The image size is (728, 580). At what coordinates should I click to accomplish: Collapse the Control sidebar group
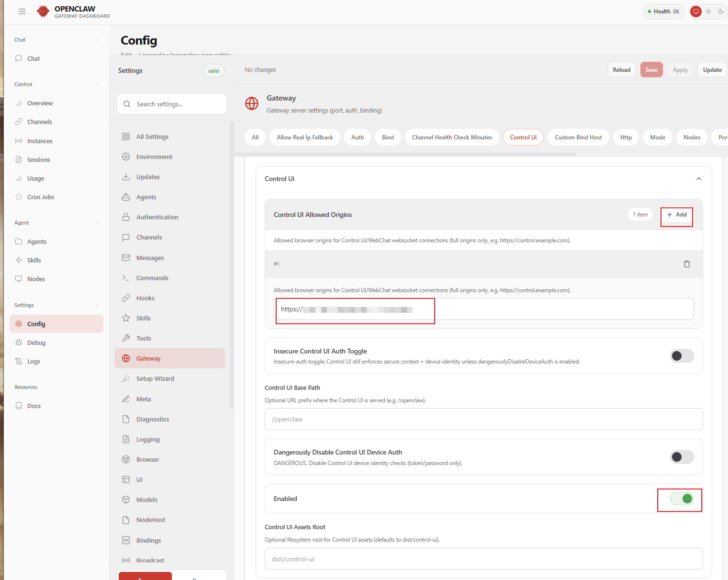pyautogui.click(x=97, y=84)
